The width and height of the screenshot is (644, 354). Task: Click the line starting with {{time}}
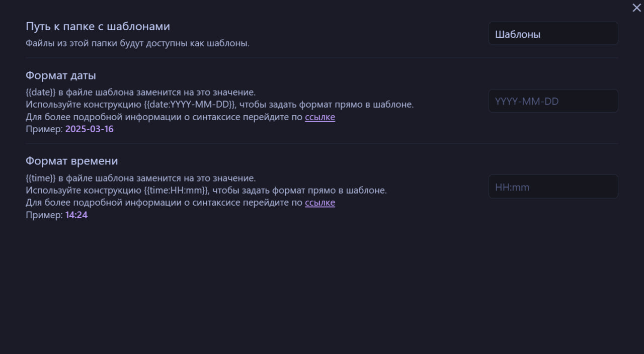[x=140, y=178]
